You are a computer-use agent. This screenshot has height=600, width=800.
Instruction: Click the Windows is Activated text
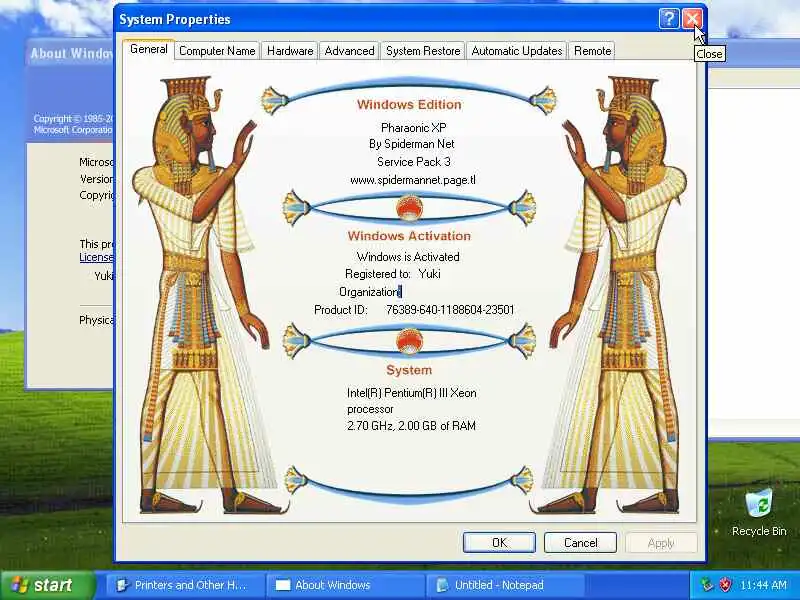[408, 257]
